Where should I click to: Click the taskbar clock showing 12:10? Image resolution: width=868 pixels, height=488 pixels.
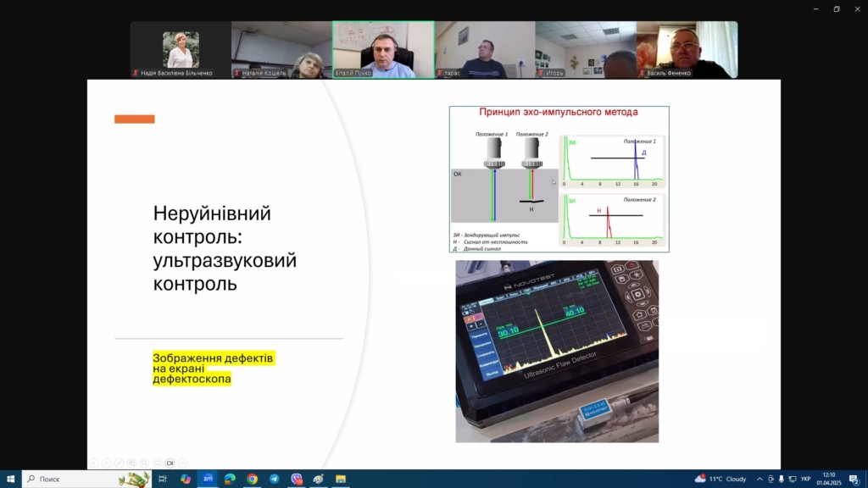[826, 479]
